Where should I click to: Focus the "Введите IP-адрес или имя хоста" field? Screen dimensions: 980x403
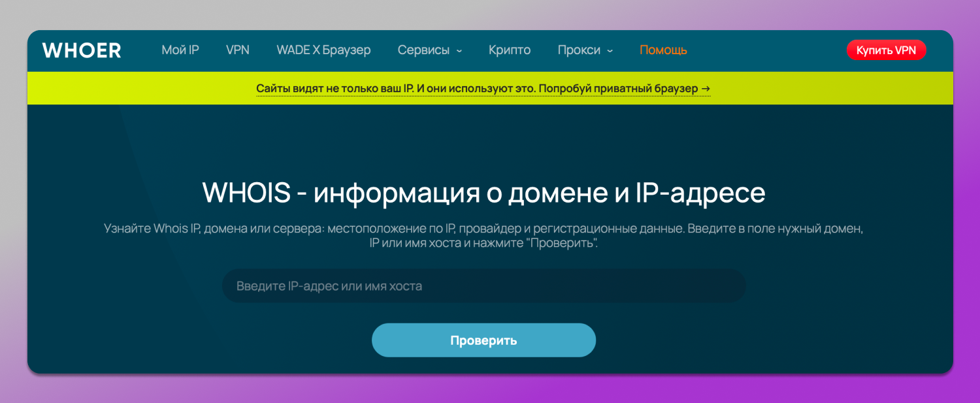(483, 286)
